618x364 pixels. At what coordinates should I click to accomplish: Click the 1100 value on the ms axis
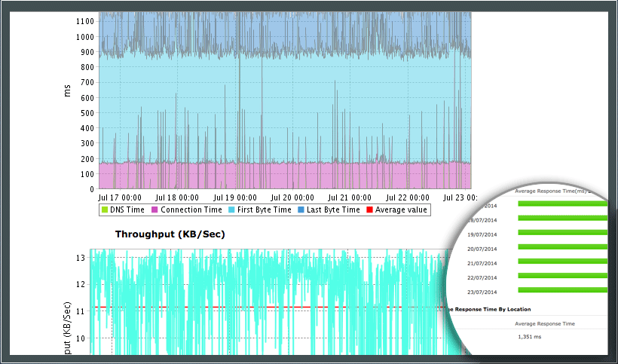pos(84,21)
